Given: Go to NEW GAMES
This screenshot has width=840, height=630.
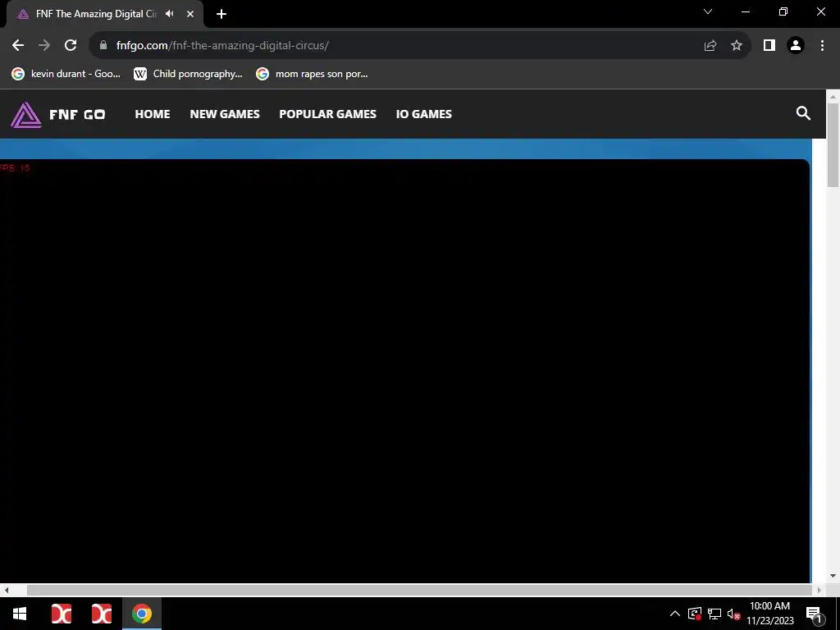Looking at the screenshot, I should pos(225,114).
